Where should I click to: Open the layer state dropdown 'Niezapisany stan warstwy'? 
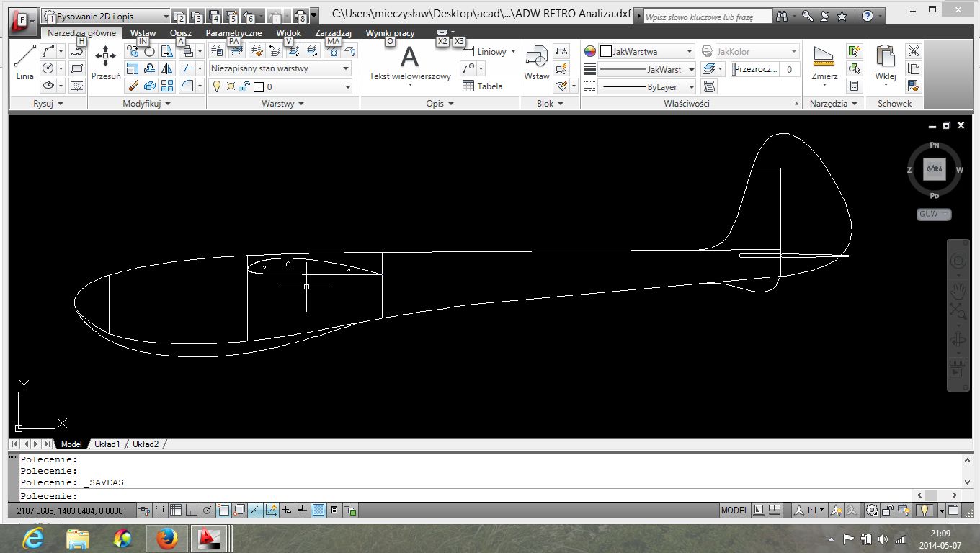(280, 69)
